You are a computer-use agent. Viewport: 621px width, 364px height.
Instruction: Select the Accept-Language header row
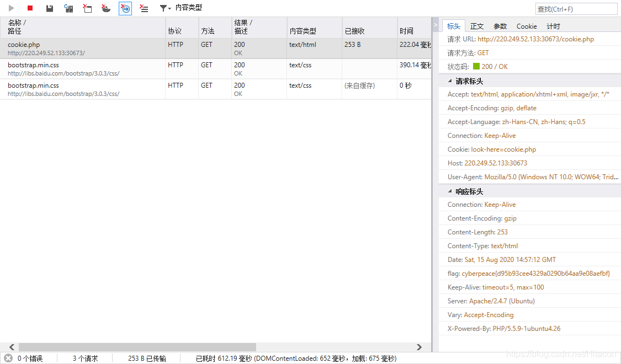tap(530, 122)
